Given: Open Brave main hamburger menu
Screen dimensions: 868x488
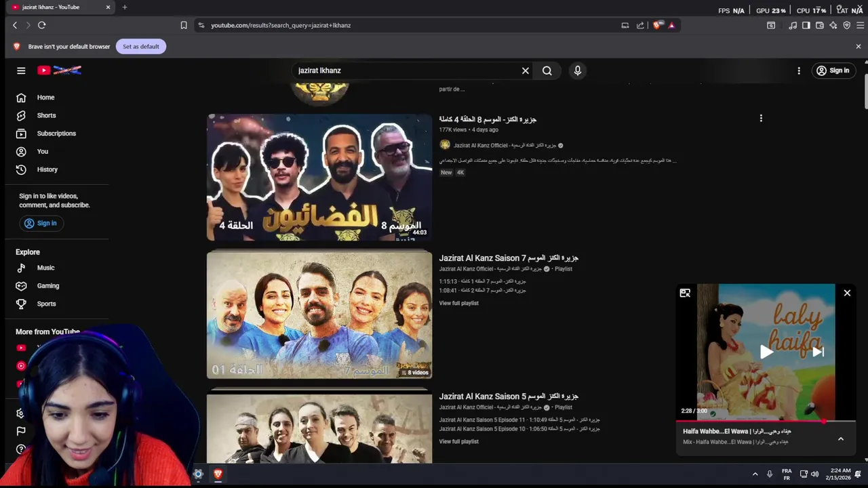Looking at the screenshot, I should 861,25.
